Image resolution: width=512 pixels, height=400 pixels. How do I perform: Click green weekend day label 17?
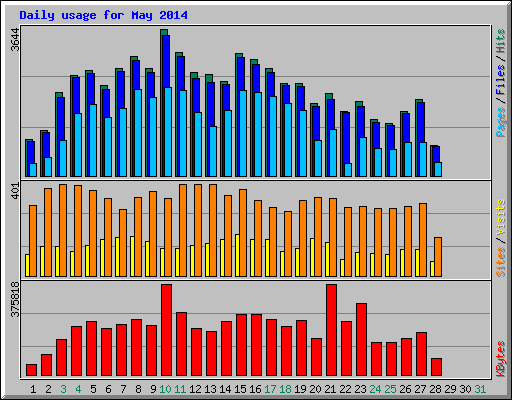point(270,389)
